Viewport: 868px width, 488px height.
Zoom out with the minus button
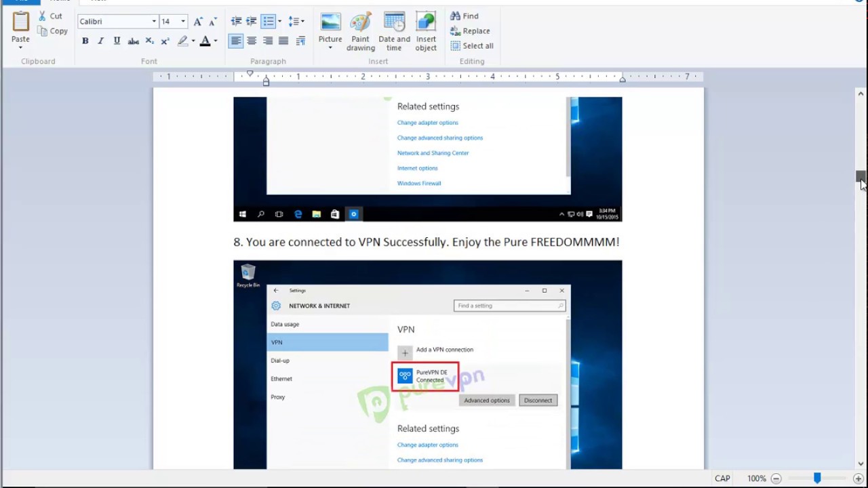(776, 479)
